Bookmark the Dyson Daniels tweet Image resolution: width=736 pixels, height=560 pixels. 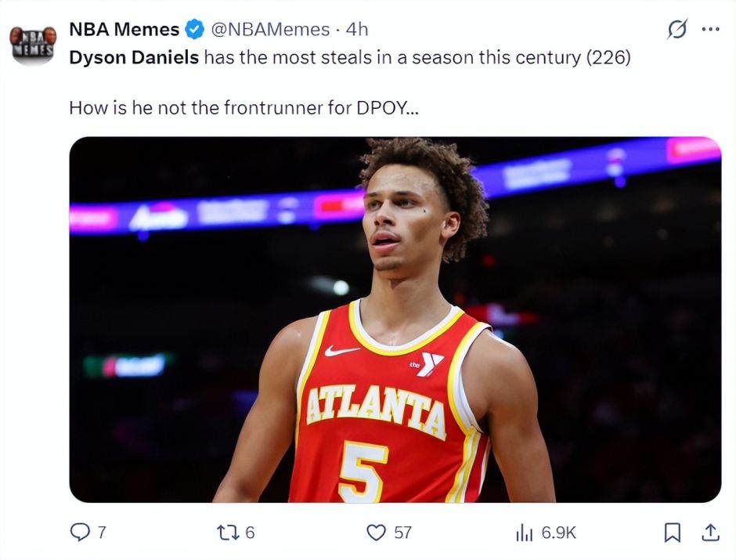672,533
